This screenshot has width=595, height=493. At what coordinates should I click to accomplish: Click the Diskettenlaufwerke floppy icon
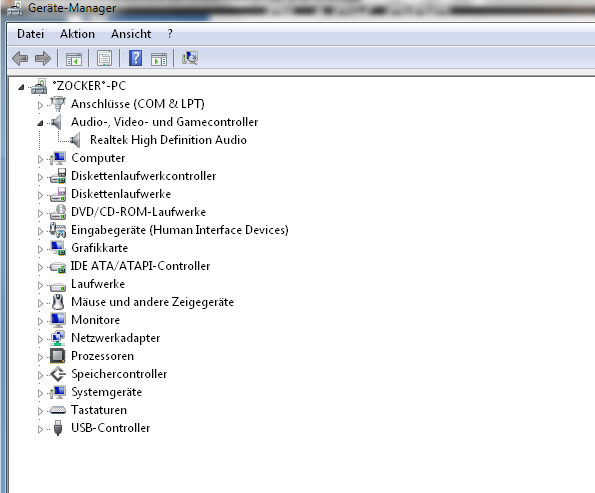[58, 194]
